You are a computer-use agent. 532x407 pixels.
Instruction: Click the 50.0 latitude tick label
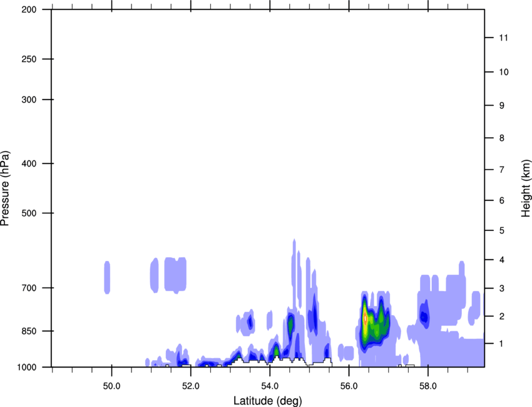coord(111,386)
